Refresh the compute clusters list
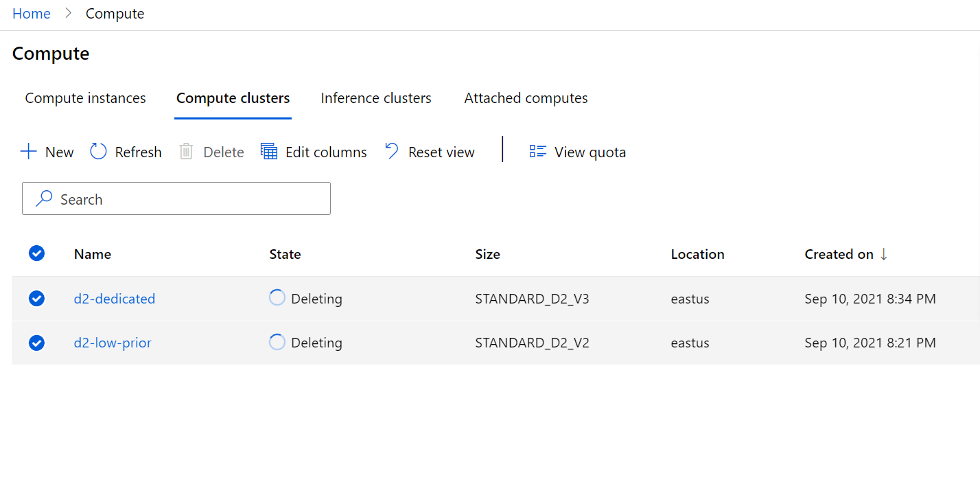Screen dimensions: 980x493 [x=98, y=151]
